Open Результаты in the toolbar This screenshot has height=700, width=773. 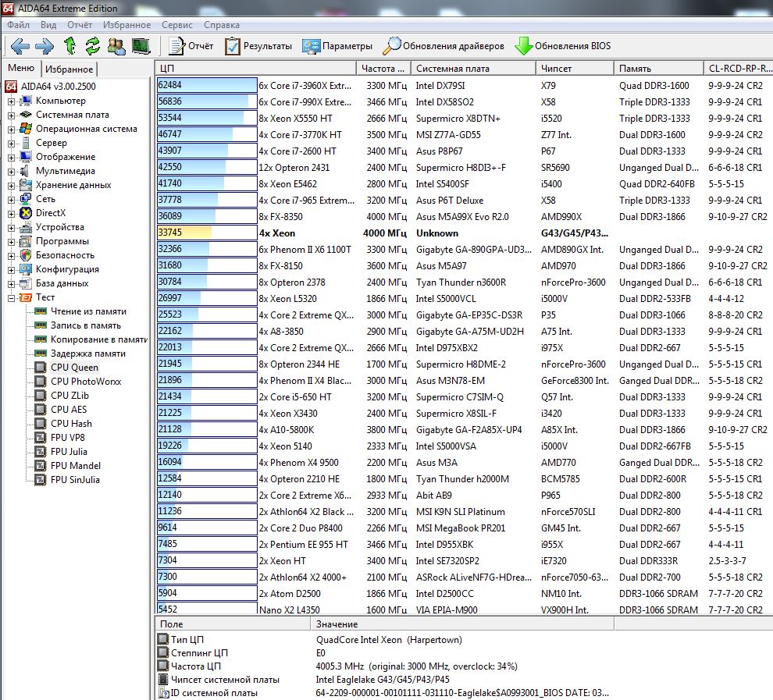[x=258, y=46]
